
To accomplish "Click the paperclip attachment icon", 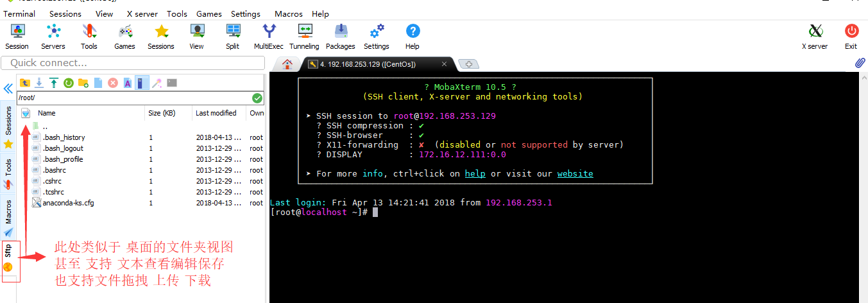I will [x=860, y=64].
